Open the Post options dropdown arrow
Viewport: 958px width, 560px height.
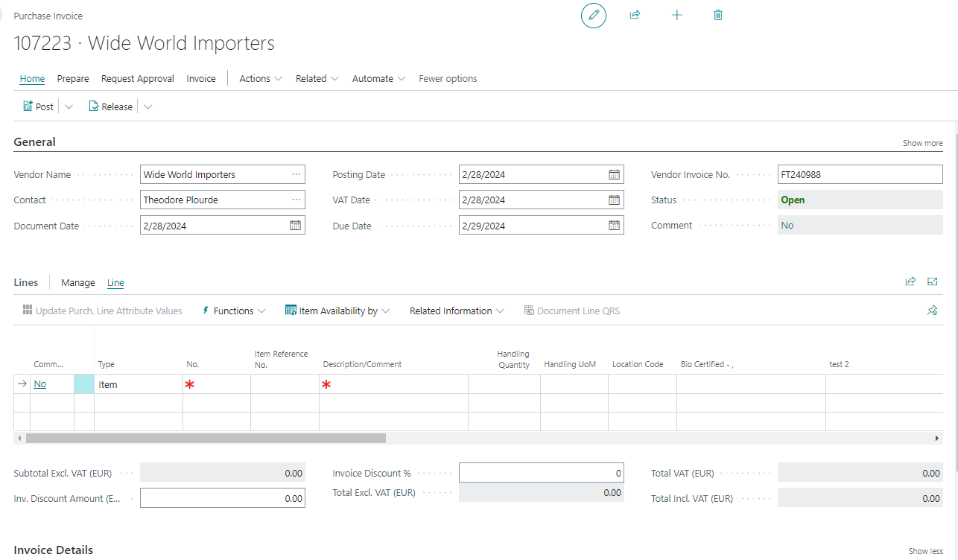[69, 107]
